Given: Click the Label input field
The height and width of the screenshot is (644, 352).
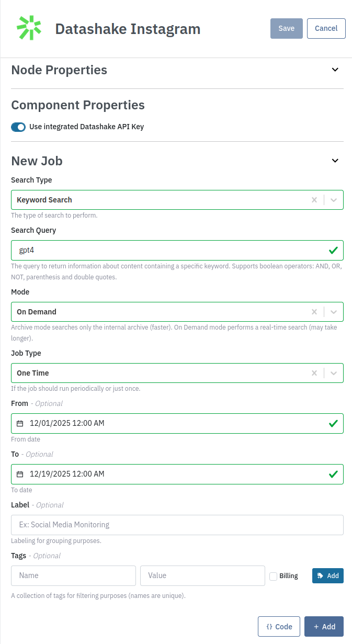Looking at the screenshot, I should (177, 525).
